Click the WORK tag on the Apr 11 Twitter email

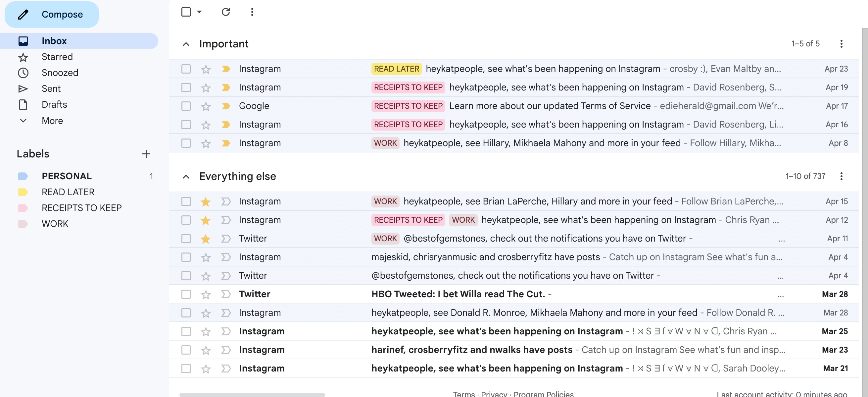coord(385,239)
